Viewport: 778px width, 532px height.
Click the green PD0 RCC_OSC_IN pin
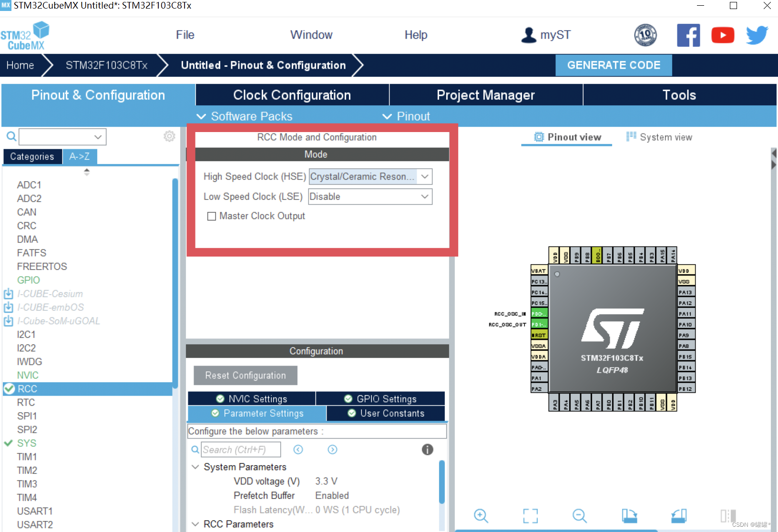[539, 314]
